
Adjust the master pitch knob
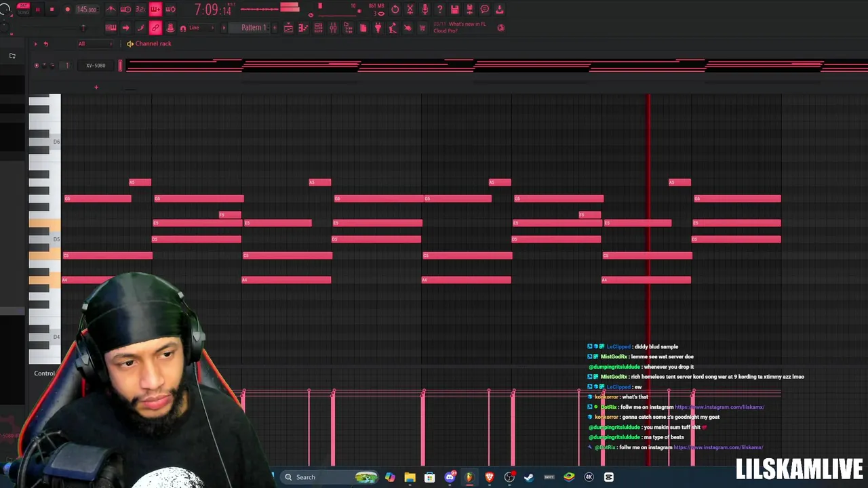4,26
